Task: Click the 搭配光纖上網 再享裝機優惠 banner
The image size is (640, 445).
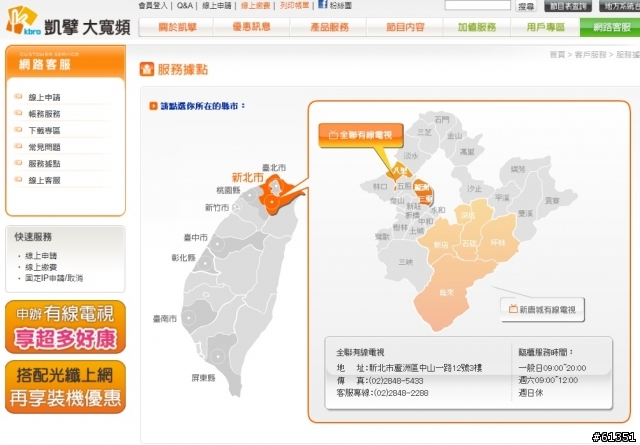Action: (x=65, y=387)
